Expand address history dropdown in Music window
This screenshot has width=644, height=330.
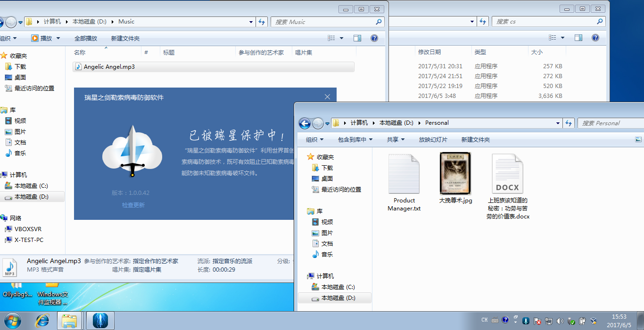click(x=252, y=22)
